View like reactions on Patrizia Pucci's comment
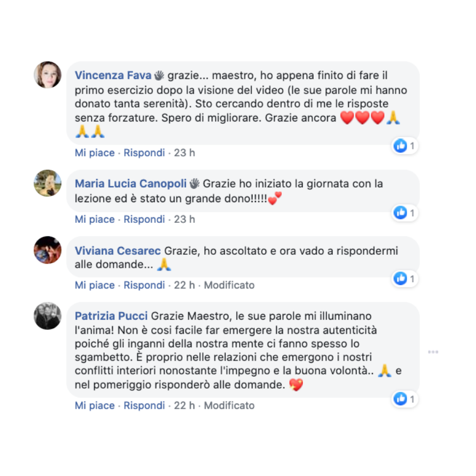The width and height of the screenshot is (476, 476). 405,399
